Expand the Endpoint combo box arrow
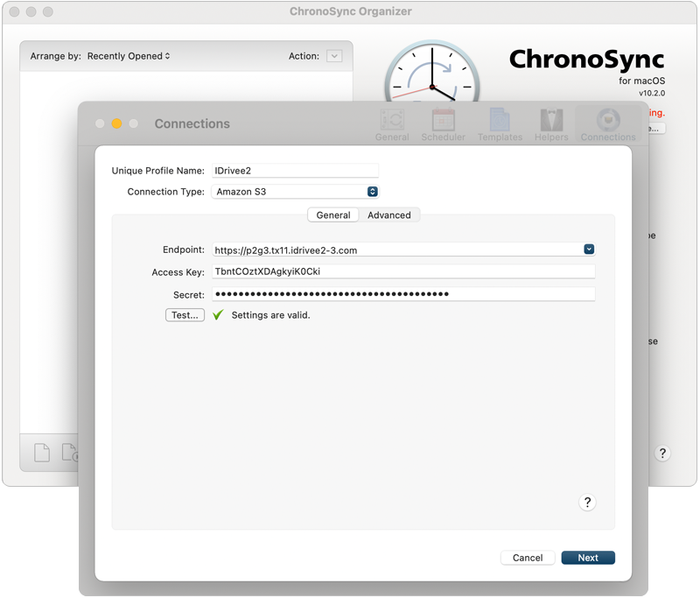700x598 pixels. pos(589,250)
